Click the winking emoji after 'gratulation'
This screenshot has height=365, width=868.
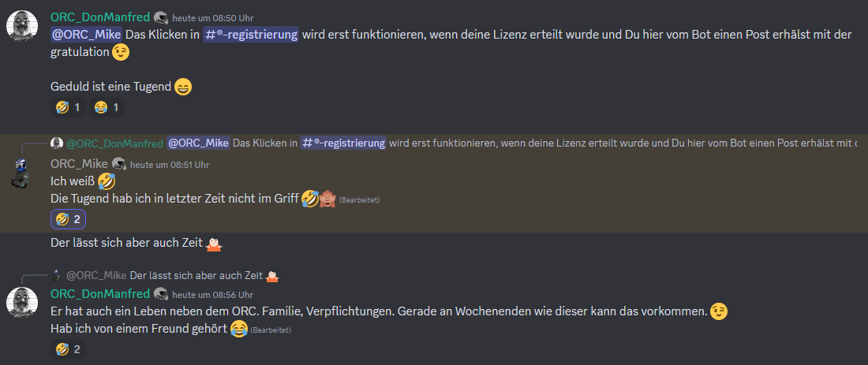tap(121, 53)
